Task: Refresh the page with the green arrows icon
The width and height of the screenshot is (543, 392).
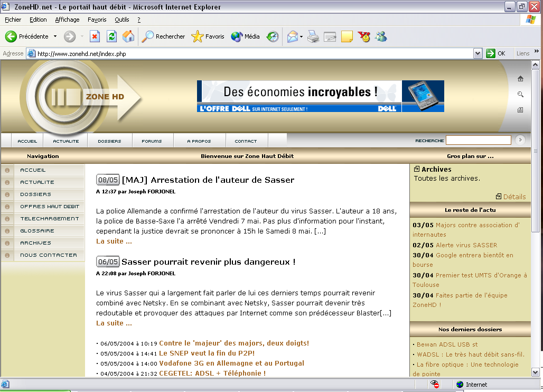Action: point(111,36)
